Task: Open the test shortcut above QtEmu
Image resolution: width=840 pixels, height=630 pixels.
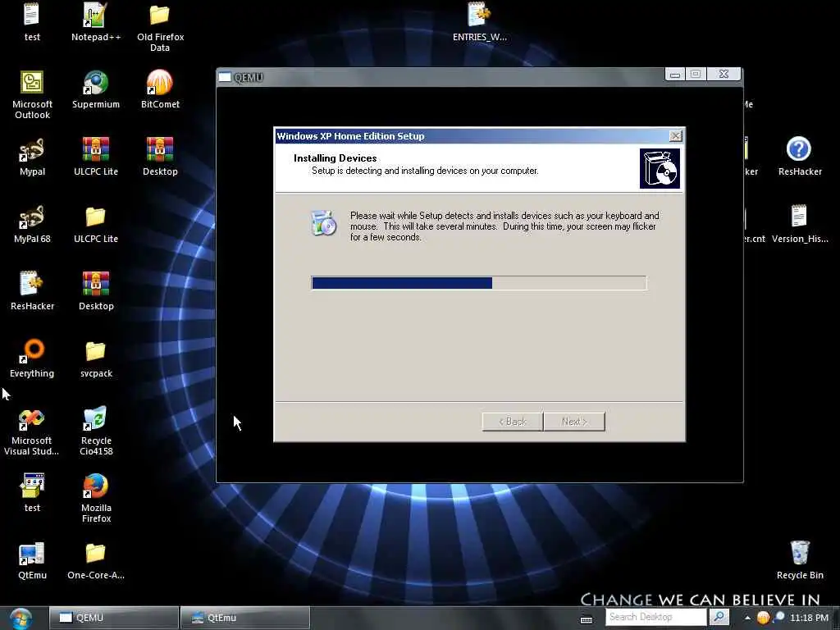Action: pos(32,486)
